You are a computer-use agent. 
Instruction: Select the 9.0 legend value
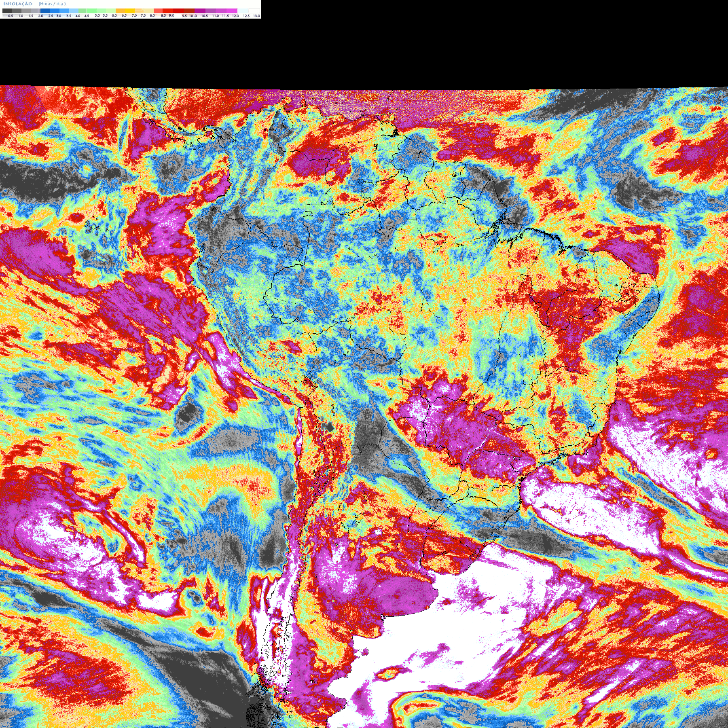pos(171,15)
